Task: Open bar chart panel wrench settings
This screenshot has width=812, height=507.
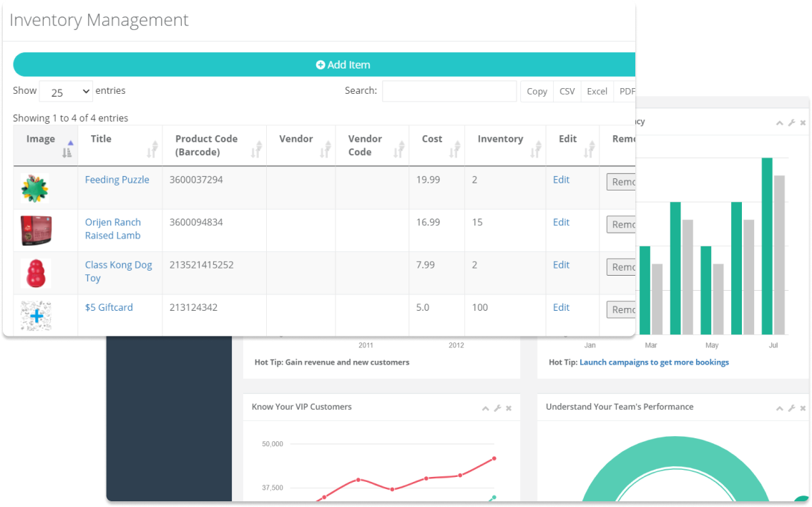Action: 791,123
